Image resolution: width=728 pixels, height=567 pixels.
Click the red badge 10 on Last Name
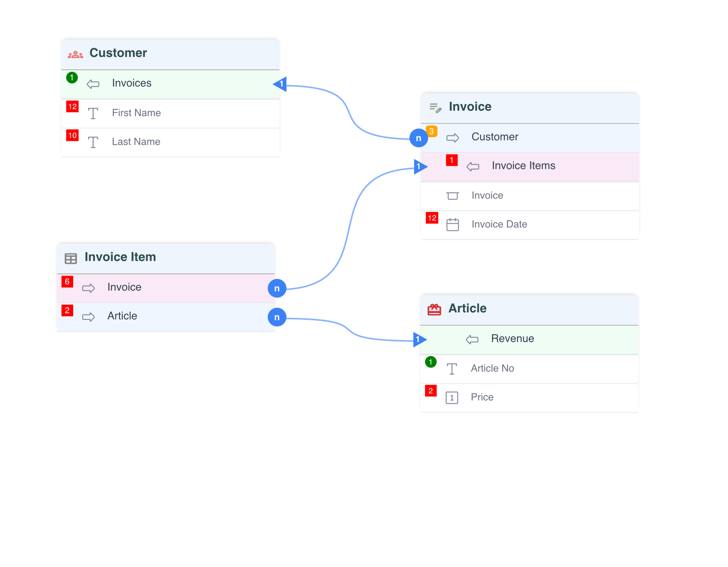coord(72,135)
